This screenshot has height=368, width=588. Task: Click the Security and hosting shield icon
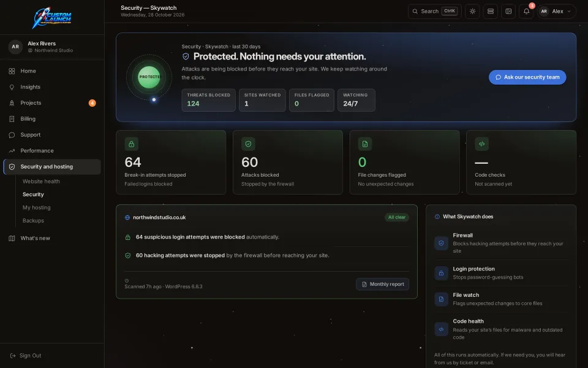point(12,167)
